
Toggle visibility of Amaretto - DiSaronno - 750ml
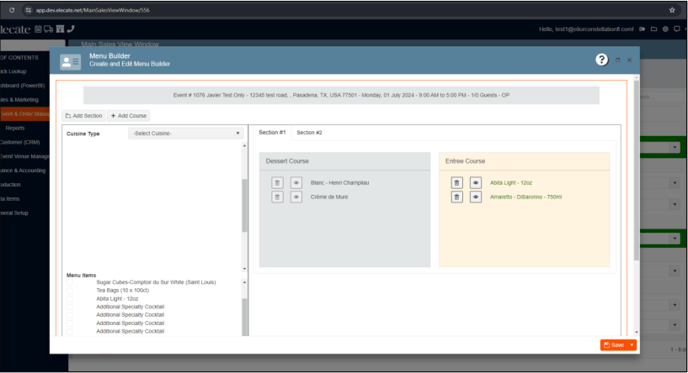[x=476, y=197]
